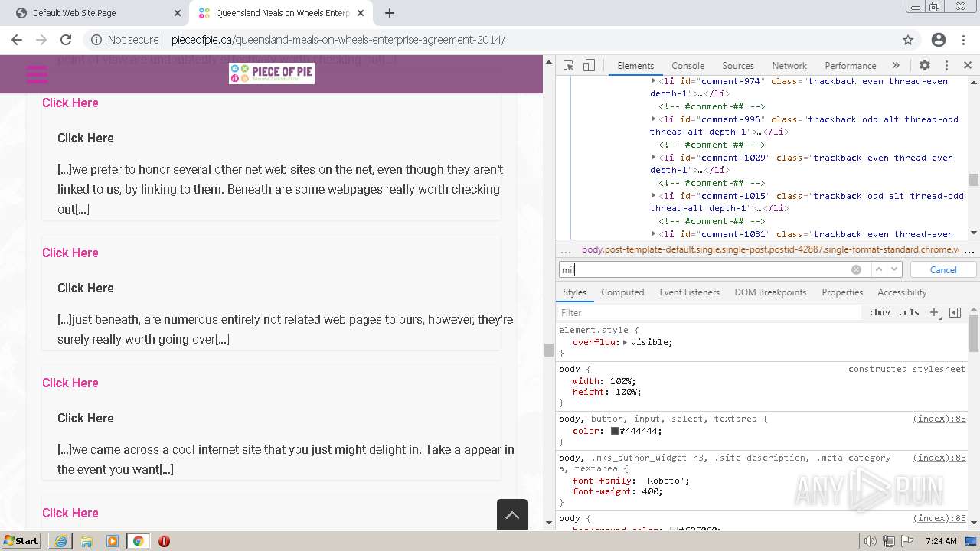Expand the comment-1015 li node
Image resolution: width=980 pixels, height=551 pixels.
(653, 196)
